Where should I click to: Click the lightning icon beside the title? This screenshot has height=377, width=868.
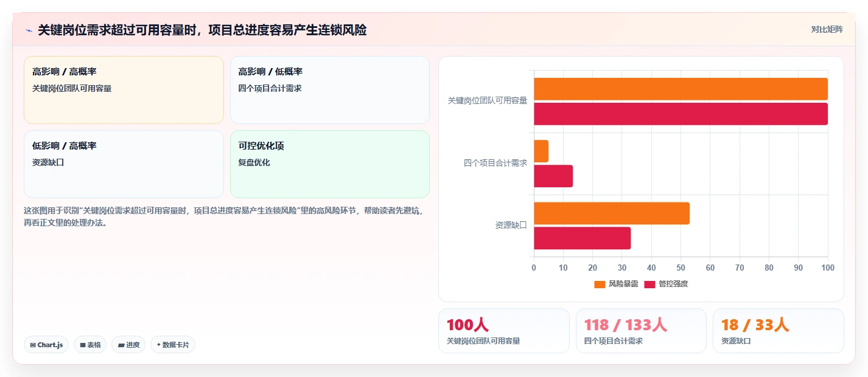[x=29, y=30]
